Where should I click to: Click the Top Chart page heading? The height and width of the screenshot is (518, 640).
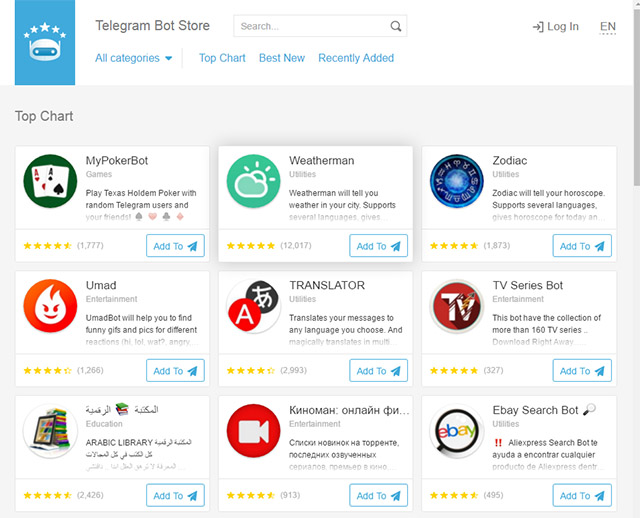pos(44,116)
